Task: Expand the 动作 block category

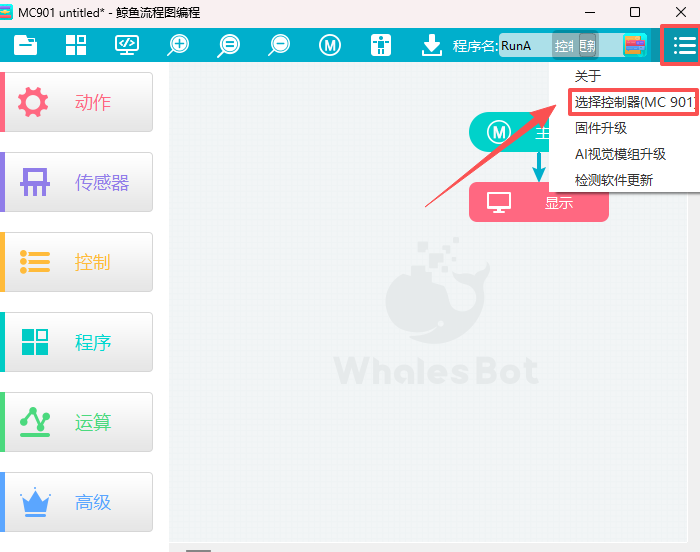Action: [x=78, y=102]
